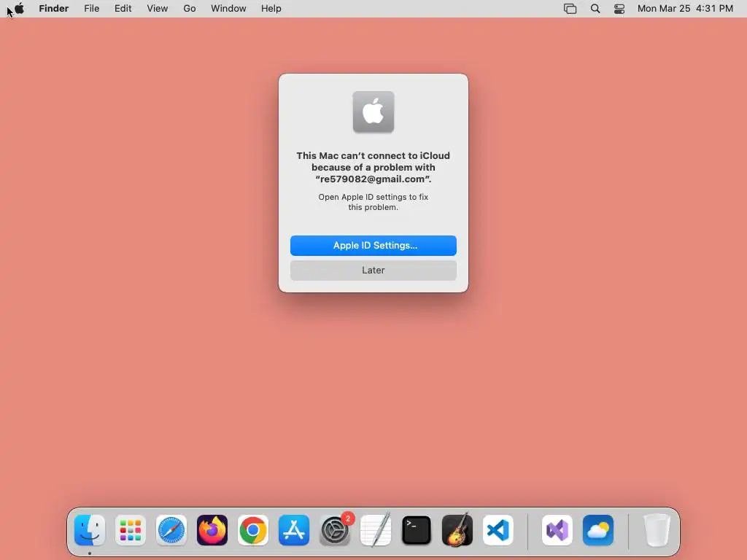This screenshot has height=560, width=747.
Task: Open Visual Studio Code from the Dock
Action: coord(498,530)
